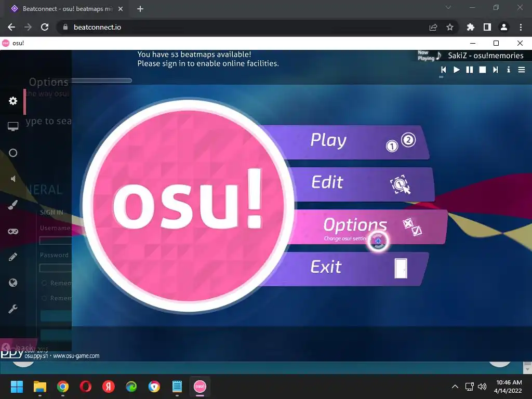Open the Input gamepad section icon
Screen dimensions: 532x399
[13, 231]
